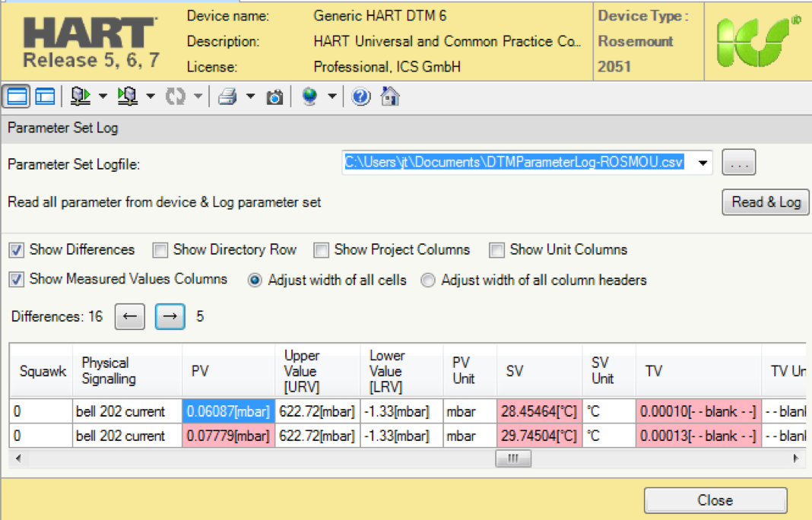812x520 pixels.
Task: Click the read from device icon
Action: 78,97
